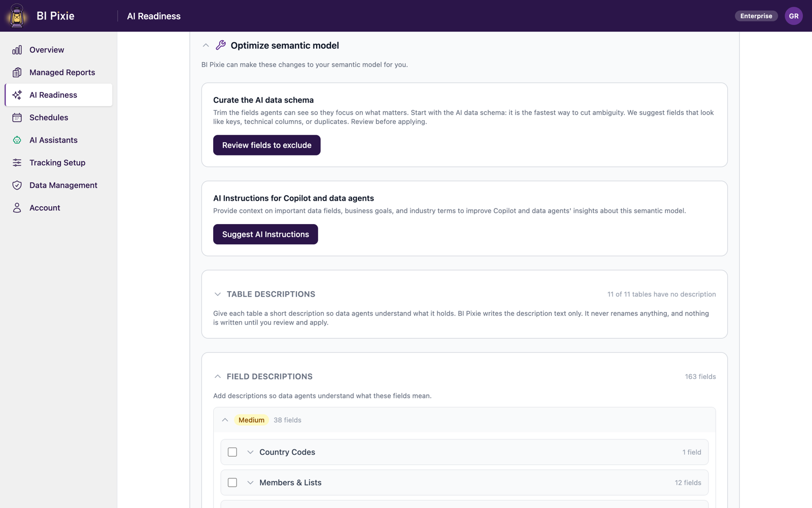The width and height of the screenshot is (812, 508).
Task: Go to Managed Reports
Action: point(58,72)
